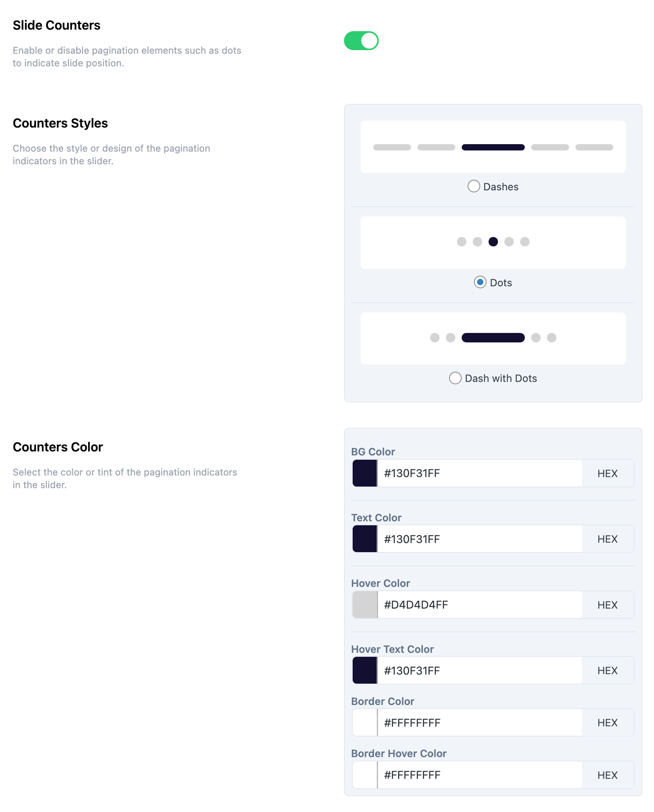Open the Hover Text Color swatch
654x812 pixels.
point(365,670)
